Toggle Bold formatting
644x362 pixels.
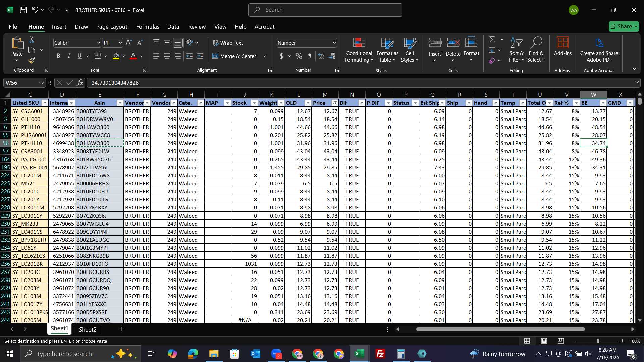[x=58, y=56]
